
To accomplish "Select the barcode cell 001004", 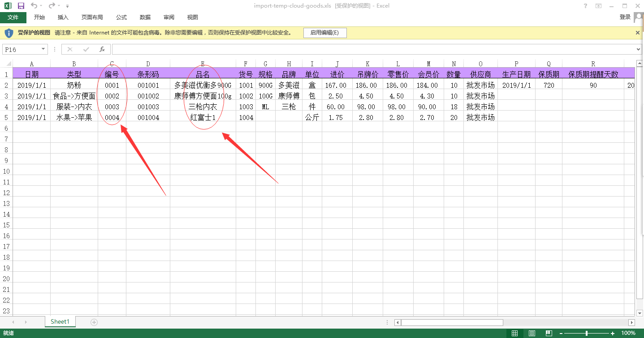I will (148, 117).
